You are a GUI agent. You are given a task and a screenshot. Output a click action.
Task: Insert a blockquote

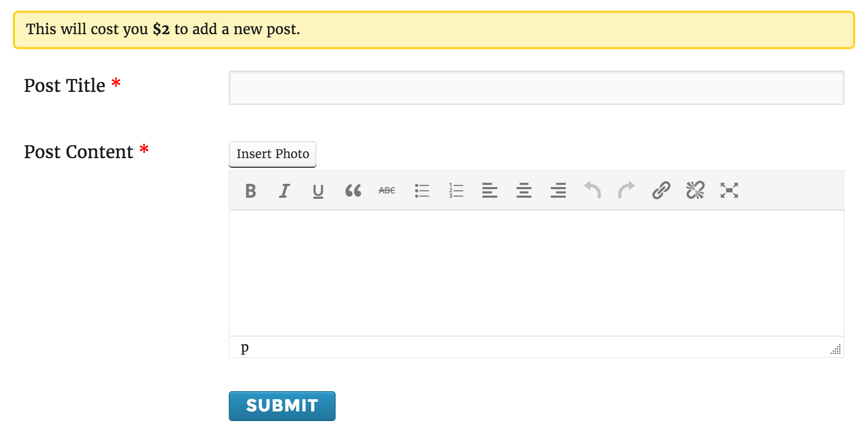[x=353, y=191]
